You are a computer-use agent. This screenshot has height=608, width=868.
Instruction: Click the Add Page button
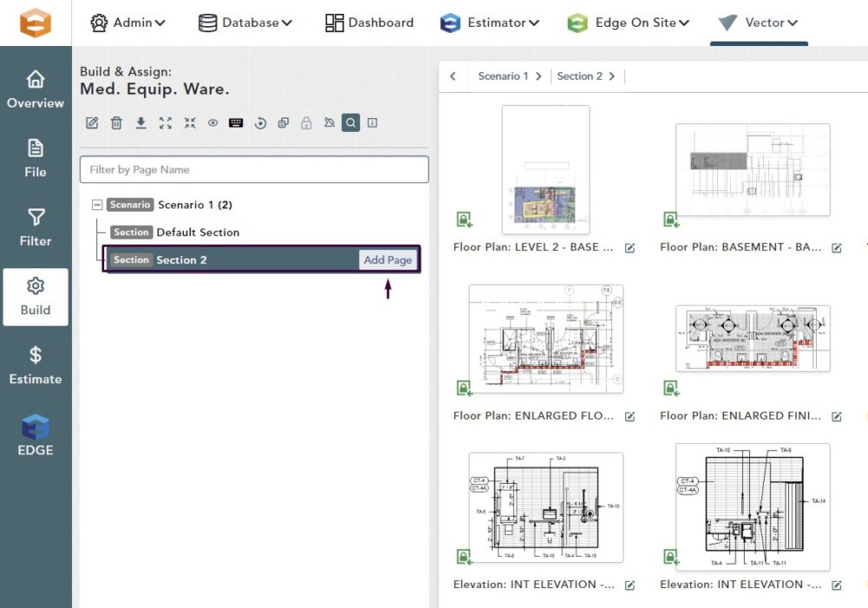pyautogui.click(x=387, y=260)
